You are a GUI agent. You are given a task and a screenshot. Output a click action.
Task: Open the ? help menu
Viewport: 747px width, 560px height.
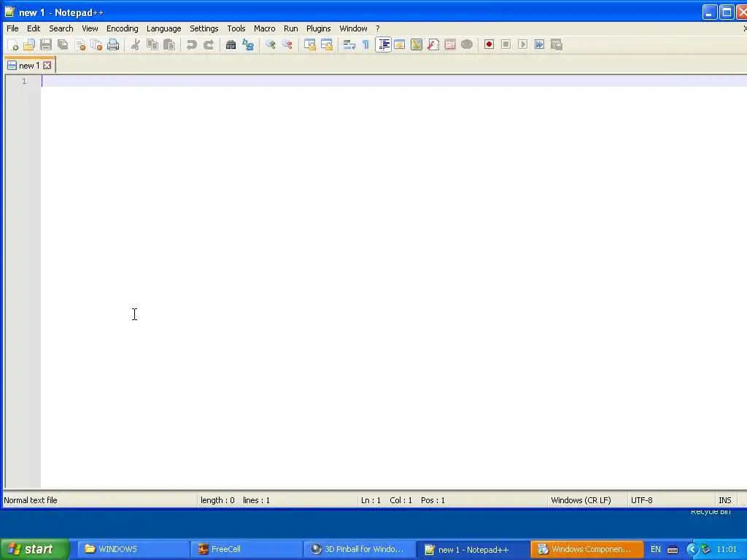point(377,28)
